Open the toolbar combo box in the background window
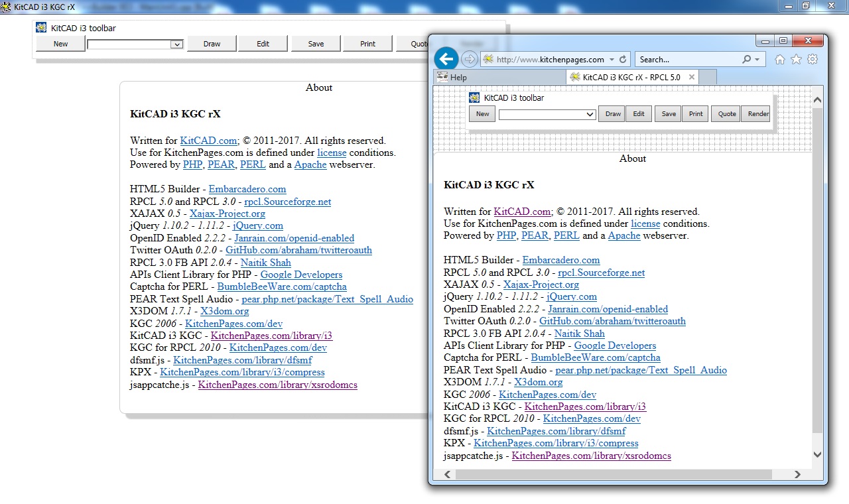The height and width of the screenshot is (504, 849). 135,44
